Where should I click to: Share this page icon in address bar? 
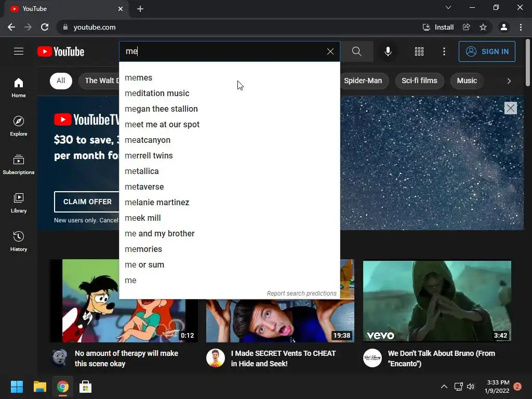467,27
